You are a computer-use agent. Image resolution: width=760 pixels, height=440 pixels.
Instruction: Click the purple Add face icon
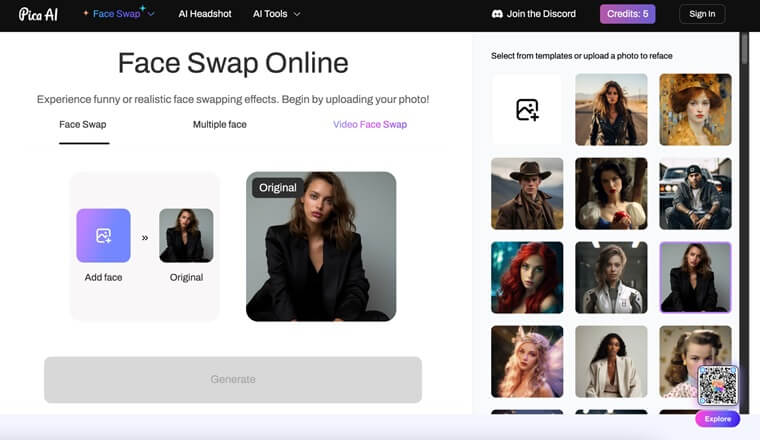point(103,235)
